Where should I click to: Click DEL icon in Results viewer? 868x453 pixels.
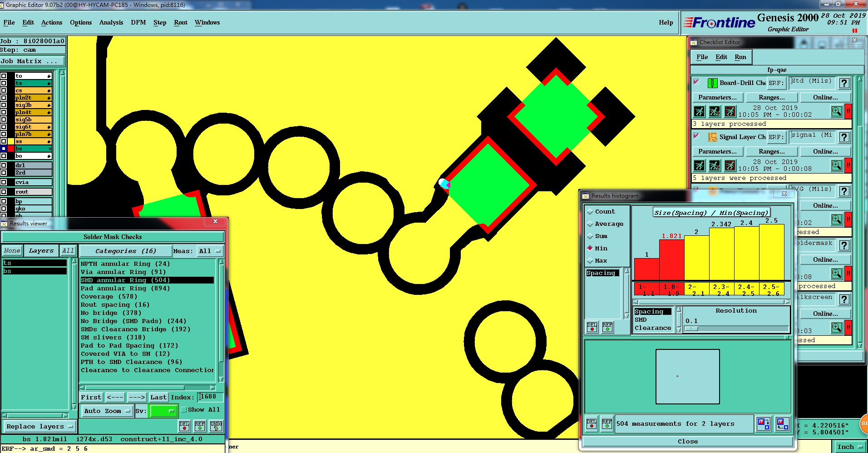coord(184,426)
